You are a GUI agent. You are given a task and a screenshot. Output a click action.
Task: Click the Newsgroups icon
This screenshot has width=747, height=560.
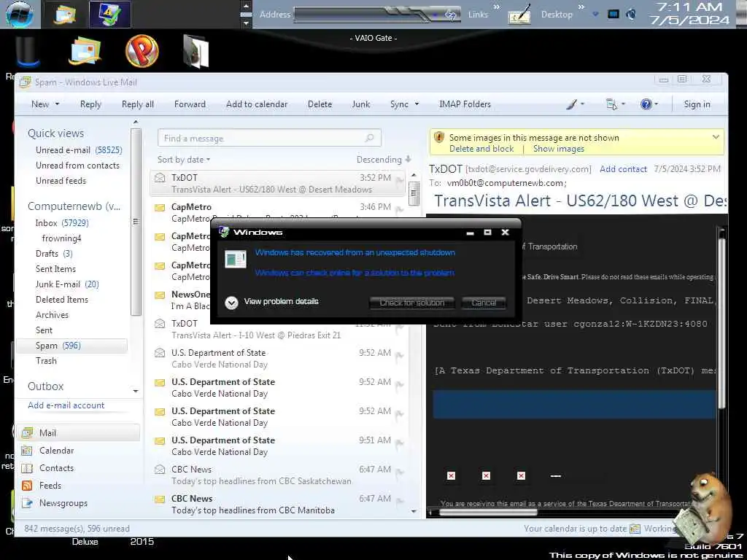pyautogui.click(x=27, y=503)
